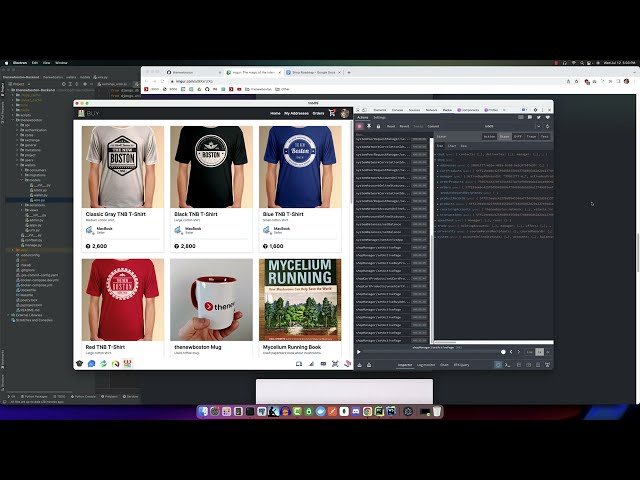Image resolution: width=640 pixels, height=480 pixels.
Task: Open the Window menu in menu bar
Action: [61, 63]
